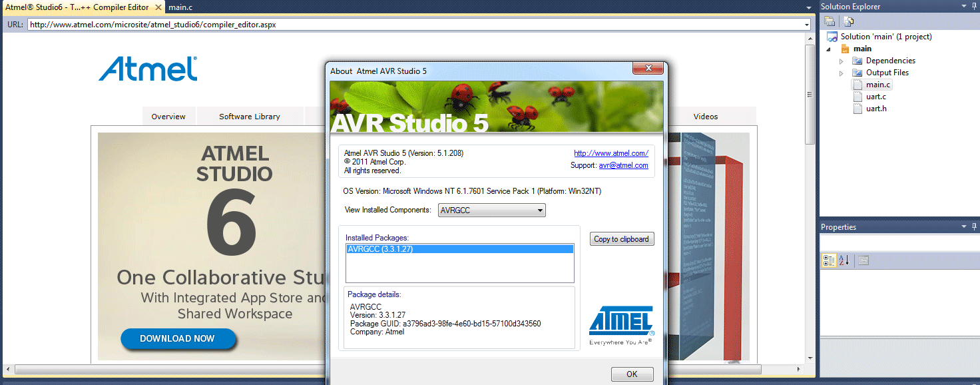
Task: Select uart.c in Solution Explorer
Action: click(x=876, y=97)
